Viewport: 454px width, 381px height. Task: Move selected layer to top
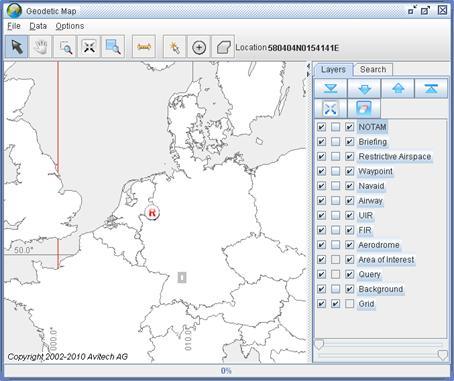tap(431, 88)
